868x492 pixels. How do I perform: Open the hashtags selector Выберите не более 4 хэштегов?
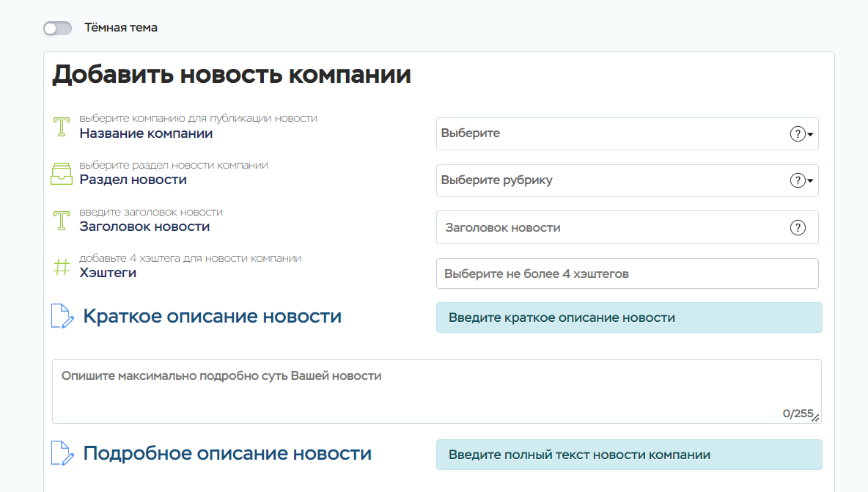point(627,273)
